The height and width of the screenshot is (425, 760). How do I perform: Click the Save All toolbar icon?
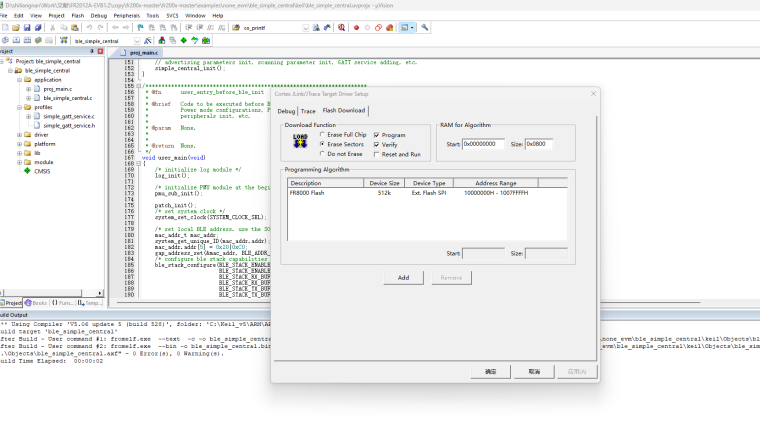tap(38, 28)
